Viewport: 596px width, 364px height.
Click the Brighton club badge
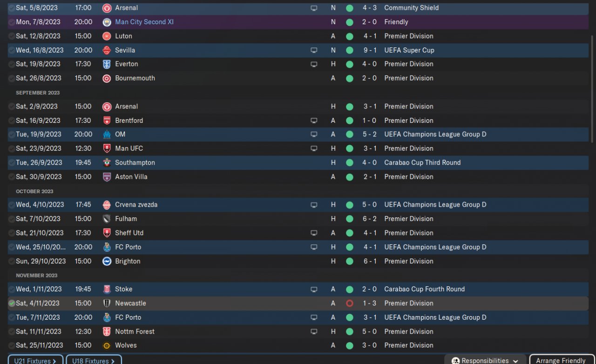tap(107, 261)
